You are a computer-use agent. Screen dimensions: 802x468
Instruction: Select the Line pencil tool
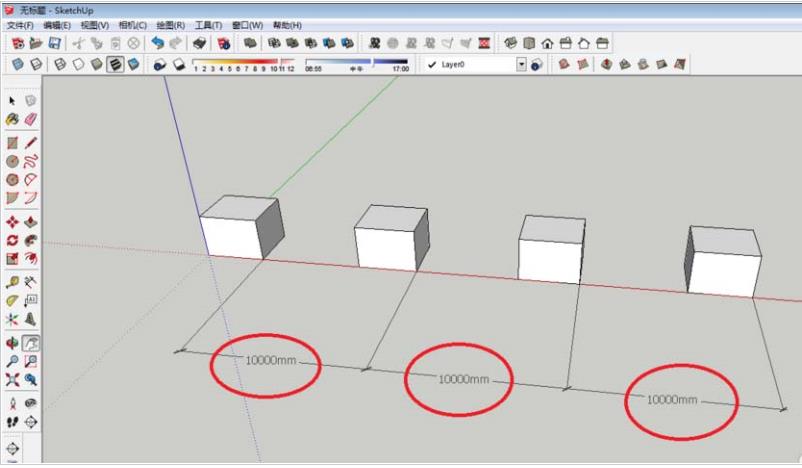click(31, 143)
